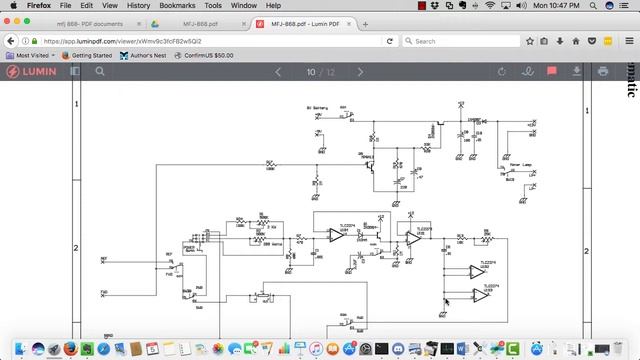Bookmark this page with star icon

tap(530, 41)
